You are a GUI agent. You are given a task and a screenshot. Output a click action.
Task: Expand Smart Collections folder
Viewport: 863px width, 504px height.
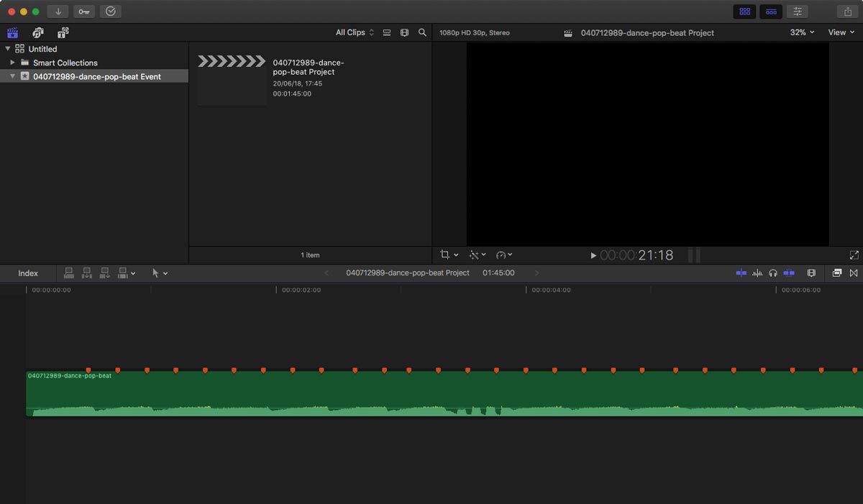(12, 63)
